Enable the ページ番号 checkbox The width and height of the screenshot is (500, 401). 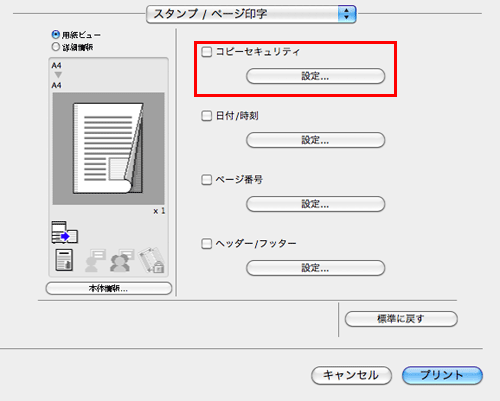(x=207, y=180)
